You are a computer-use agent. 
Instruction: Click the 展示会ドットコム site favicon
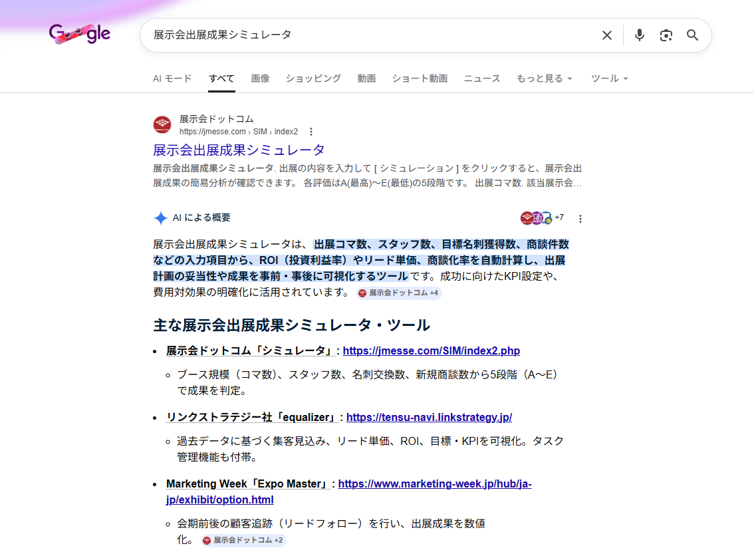click(x=162, y=124)
